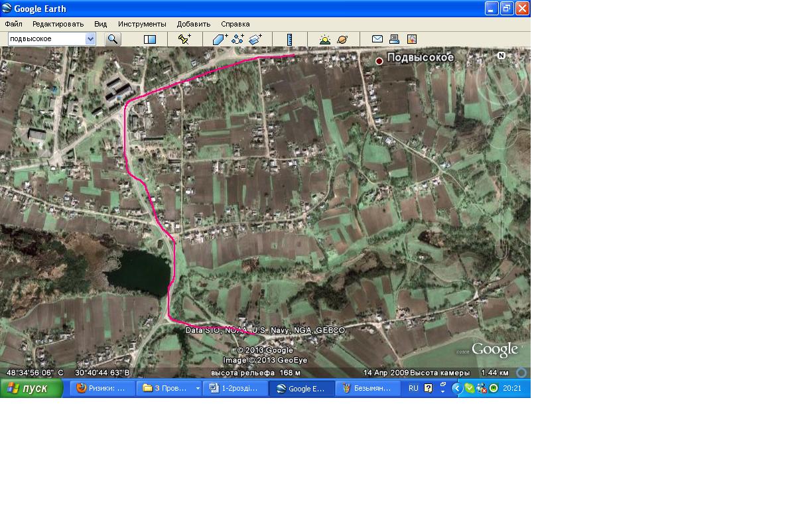This screenshot has height=532, width=804.
Task: Open the Файл menu
Action: (13, 24)
